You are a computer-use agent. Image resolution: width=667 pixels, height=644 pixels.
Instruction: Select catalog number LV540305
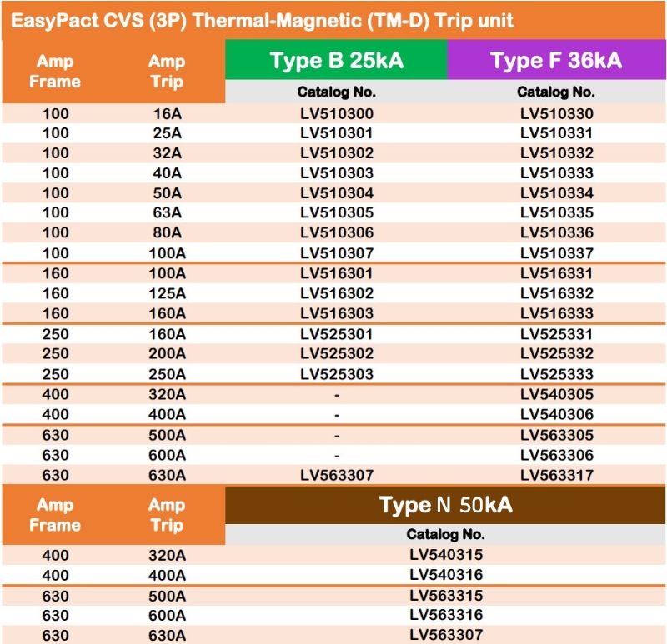(x=556, y=394)
